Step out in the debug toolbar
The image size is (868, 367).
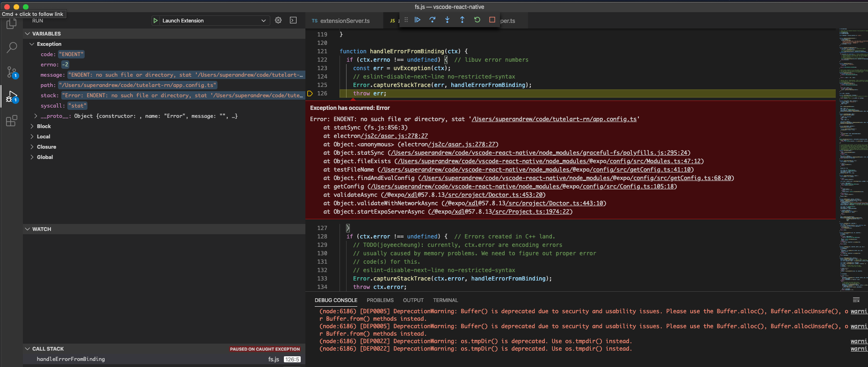click(462, 20)
